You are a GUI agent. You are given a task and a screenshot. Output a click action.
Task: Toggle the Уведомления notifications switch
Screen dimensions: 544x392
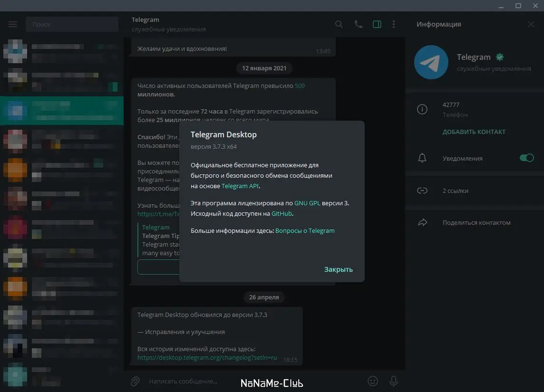(x=526, y=158)
